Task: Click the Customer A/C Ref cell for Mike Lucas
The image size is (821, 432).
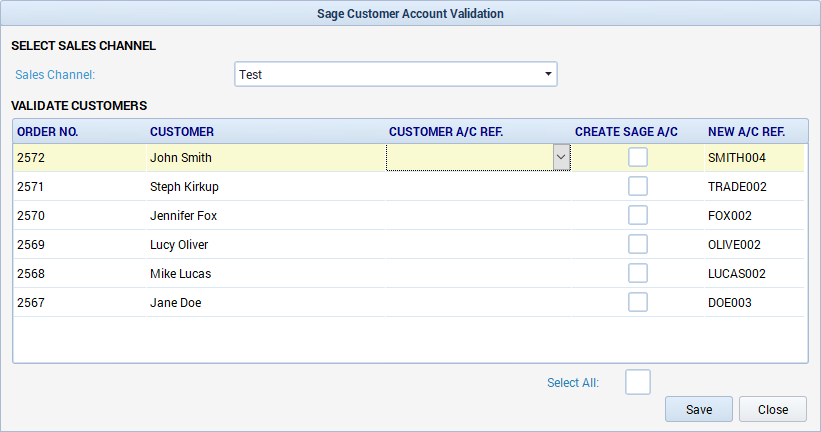Action: 478,273
